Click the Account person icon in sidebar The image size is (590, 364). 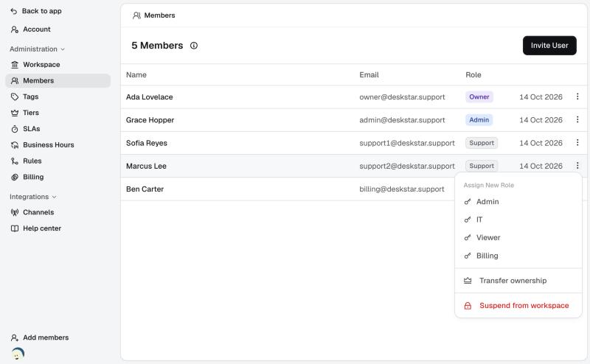click(15, 29)
